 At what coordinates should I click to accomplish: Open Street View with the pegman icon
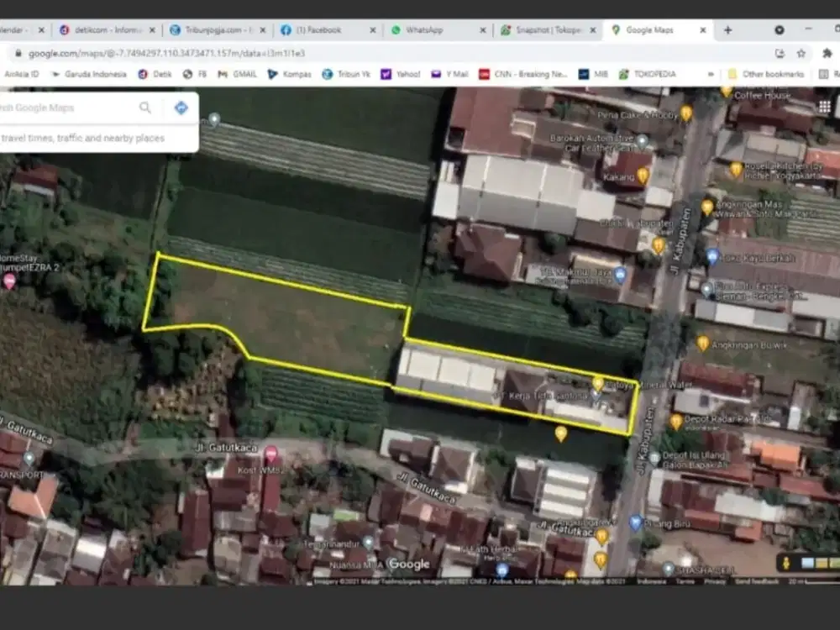786,563
